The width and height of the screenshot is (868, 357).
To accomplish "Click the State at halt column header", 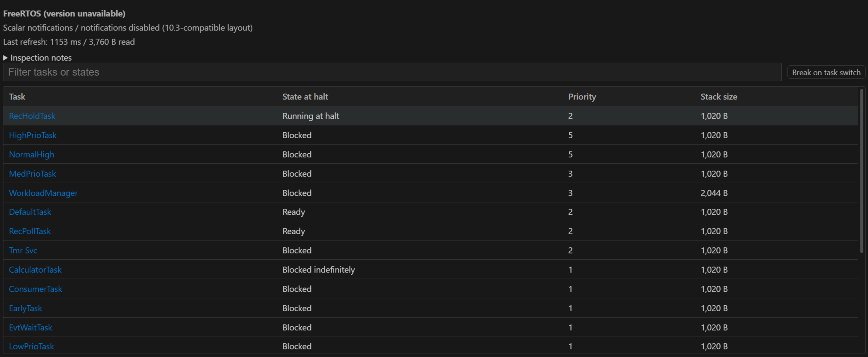I will (x=305, y=97).
